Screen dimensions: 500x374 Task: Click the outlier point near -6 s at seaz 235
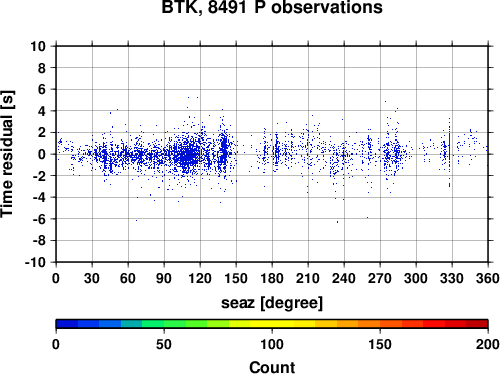pyautogui.click(x=337, y=222)
